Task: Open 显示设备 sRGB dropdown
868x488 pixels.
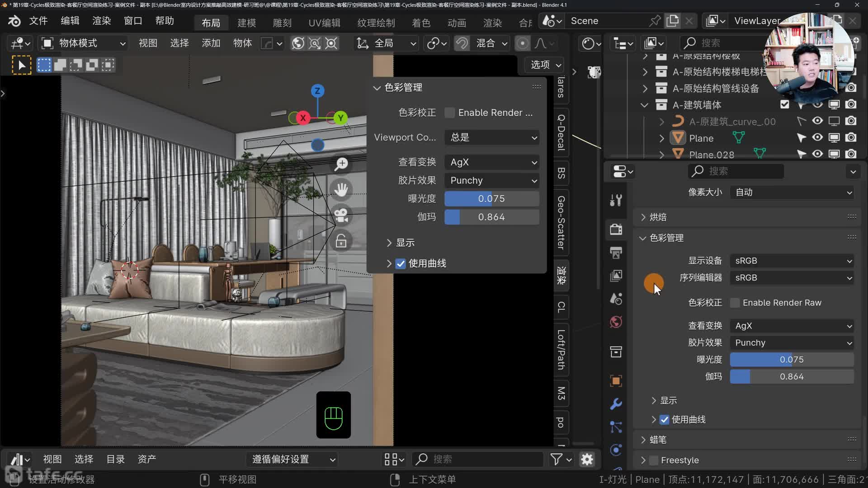Action: click(792, 261)
